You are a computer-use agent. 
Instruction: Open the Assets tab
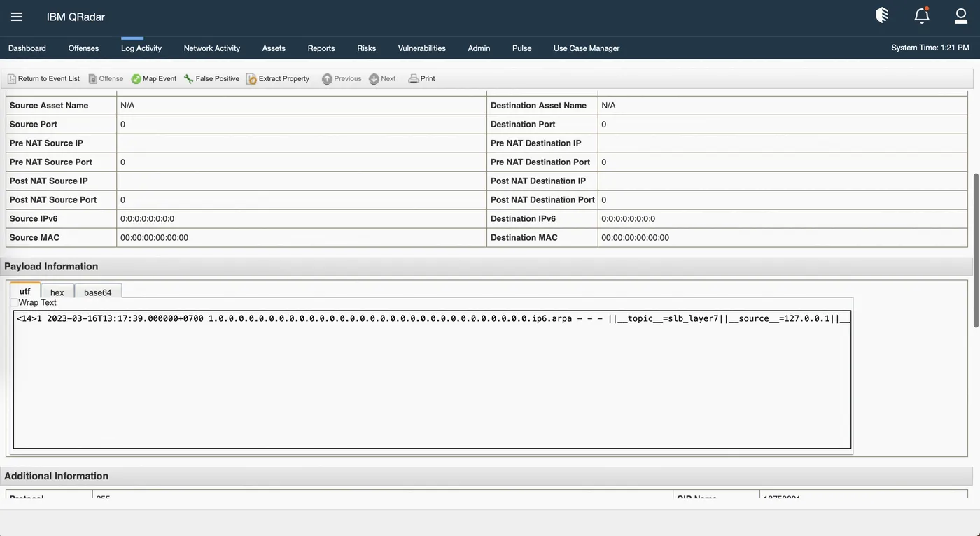pyautogui.click(x=274, y=48)
